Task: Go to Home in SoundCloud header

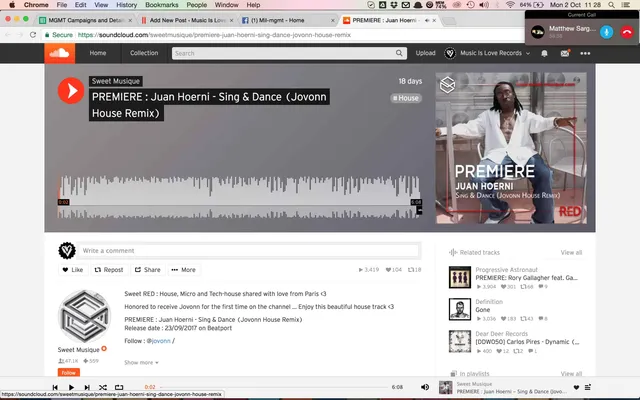Action: pos(98,53)
